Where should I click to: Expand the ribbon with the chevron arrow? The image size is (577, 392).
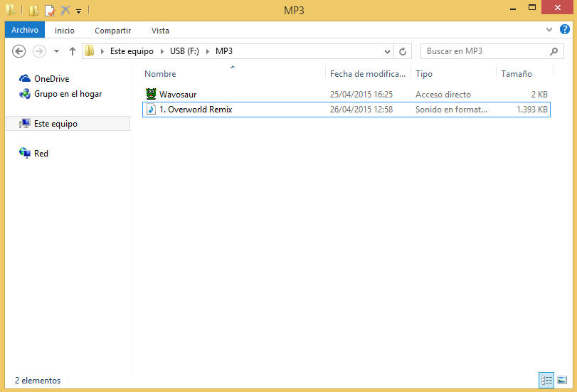click(549, 30)
